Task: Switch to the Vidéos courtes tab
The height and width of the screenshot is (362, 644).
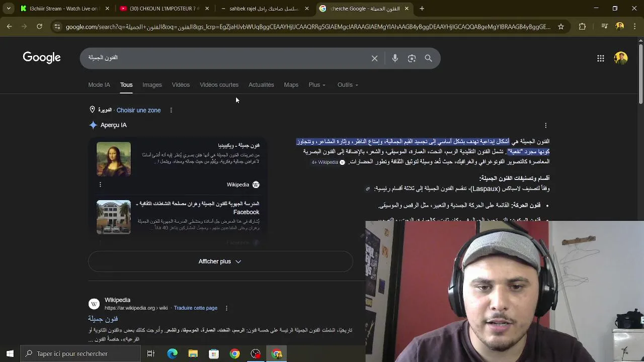Action: pyautogui.click(x=219, y=85)
